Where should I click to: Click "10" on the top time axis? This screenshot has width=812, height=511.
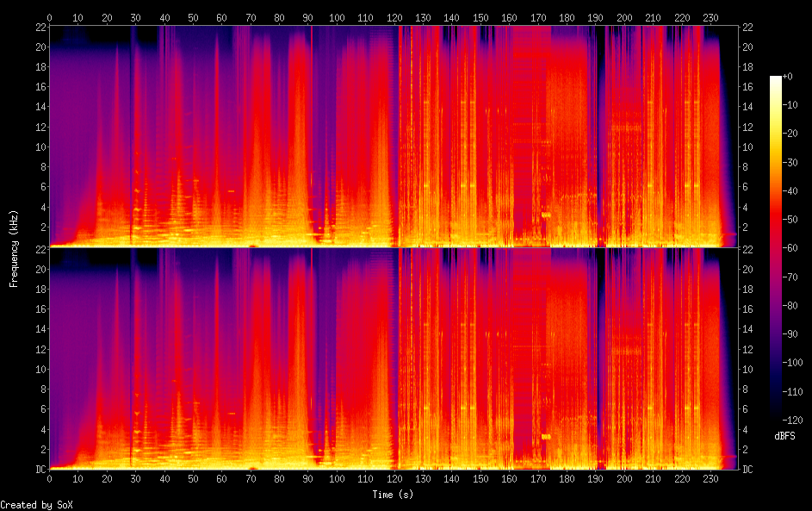pyautogui.click(x=77, y=17)
